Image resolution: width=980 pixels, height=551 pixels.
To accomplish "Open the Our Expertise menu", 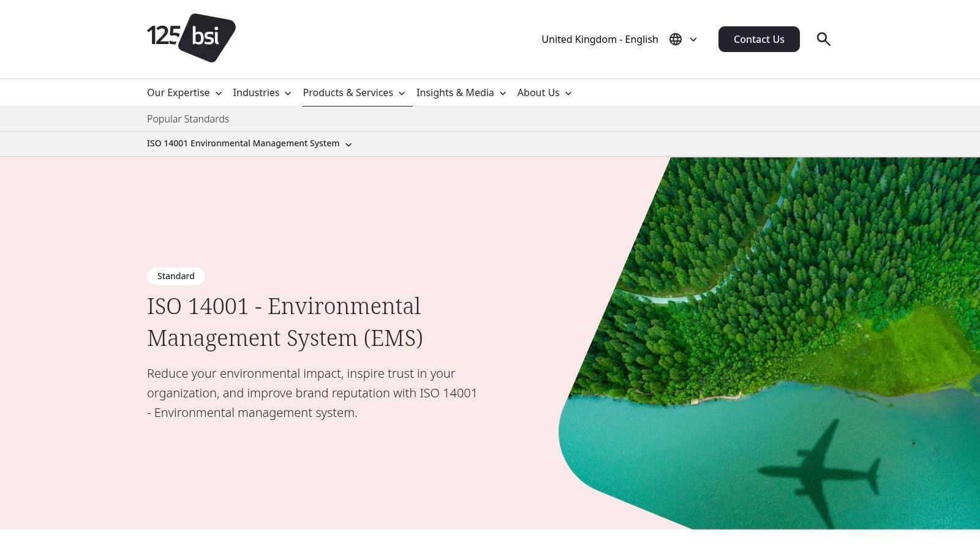I will click(x=178, y=92).
